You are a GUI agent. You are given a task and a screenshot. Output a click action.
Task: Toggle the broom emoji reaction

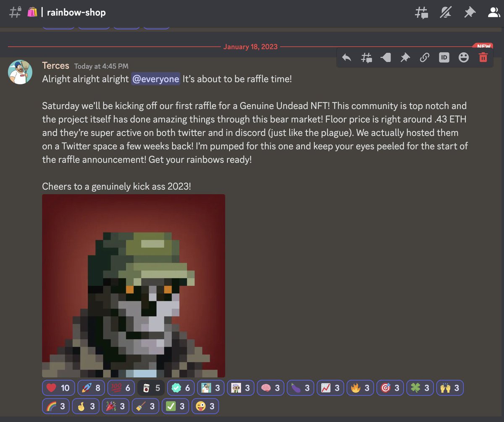(x=145, y=406)
